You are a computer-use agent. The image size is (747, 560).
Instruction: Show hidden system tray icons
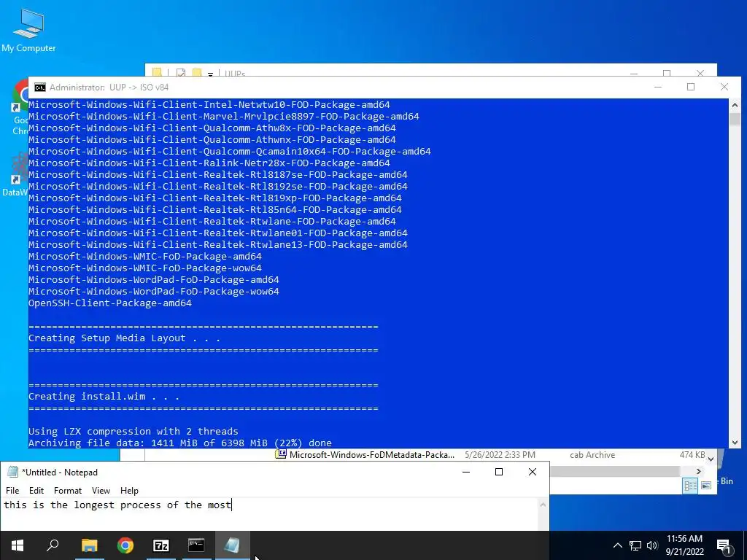pyautogui.click(x=617, y=545)
